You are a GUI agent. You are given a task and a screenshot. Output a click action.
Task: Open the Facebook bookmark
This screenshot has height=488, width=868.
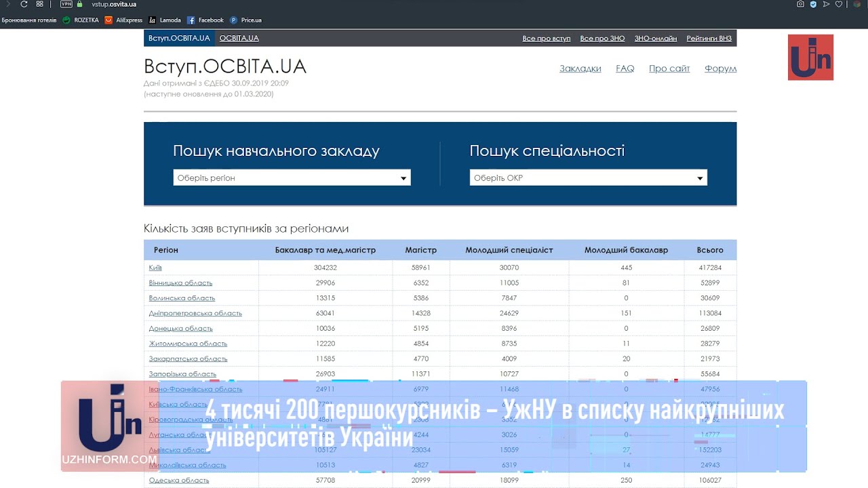click(x=205, y=20)
